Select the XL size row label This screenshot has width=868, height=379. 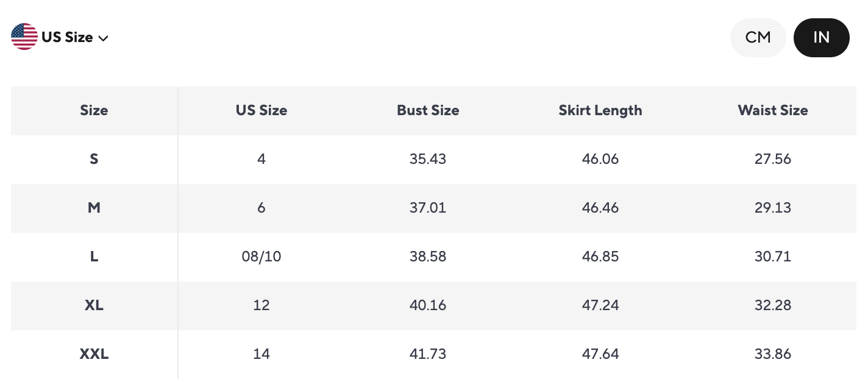[94, 305]
